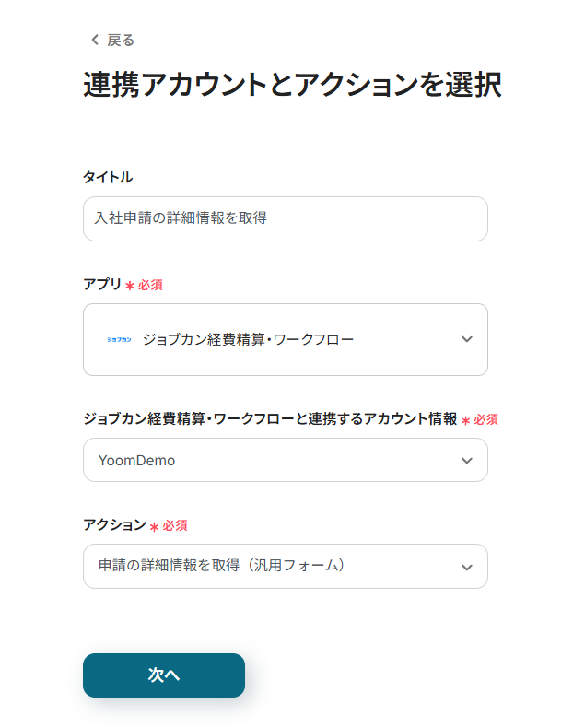This screenshot has height=728, width=573.
Task: Click the 戻る back link text
Action: tap(121, 40)
